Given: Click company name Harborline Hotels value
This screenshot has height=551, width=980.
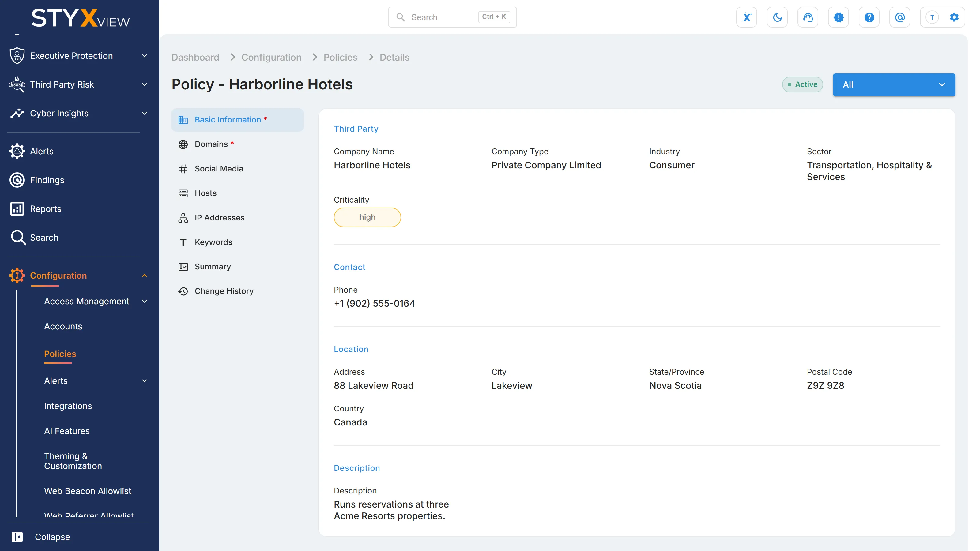Looking at the screenshot, I should pyautogui.click(x=372, y=165).
